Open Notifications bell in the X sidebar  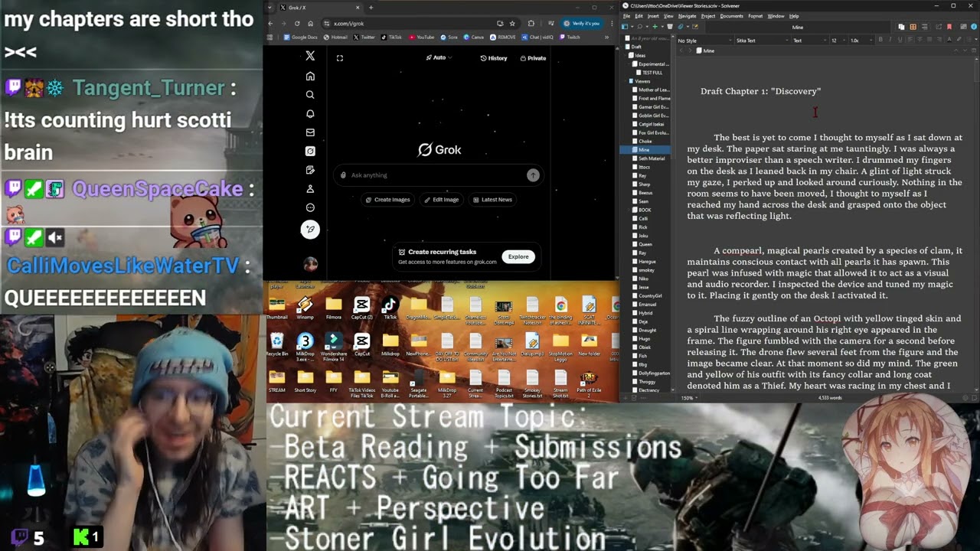click(310, 113)
